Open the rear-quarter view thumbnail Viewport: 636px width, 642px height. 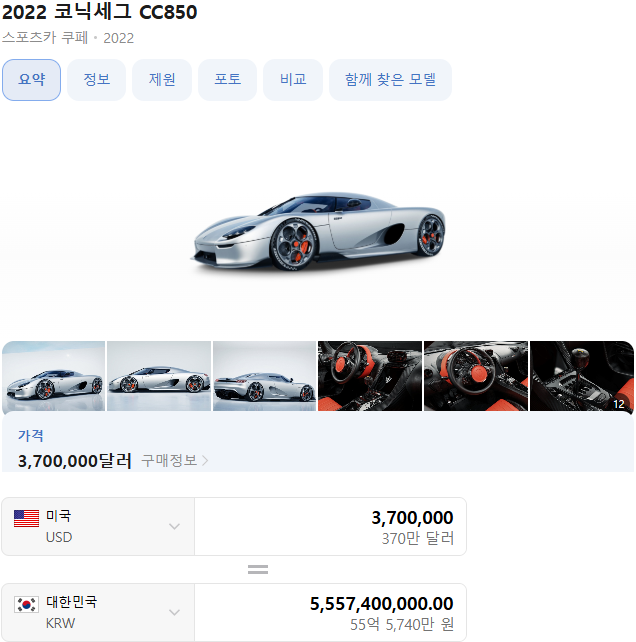click(265, 376)
